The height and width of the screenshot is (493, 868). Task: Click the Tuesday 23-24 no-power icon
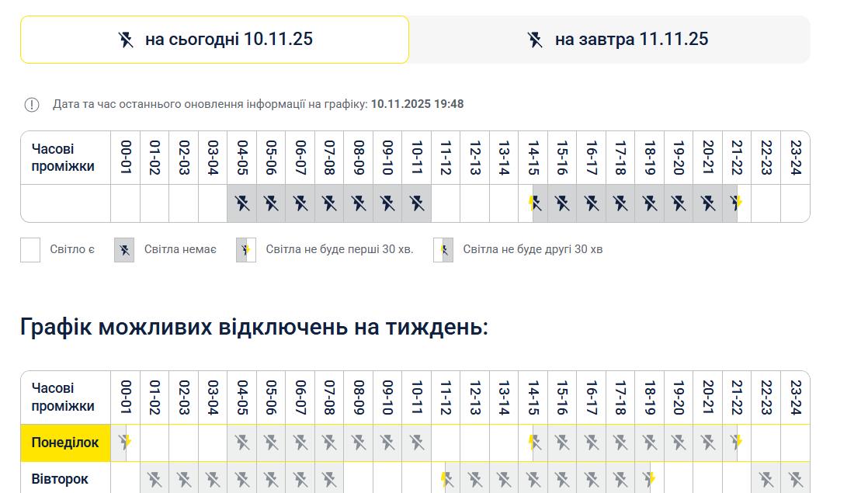point(796,479)
